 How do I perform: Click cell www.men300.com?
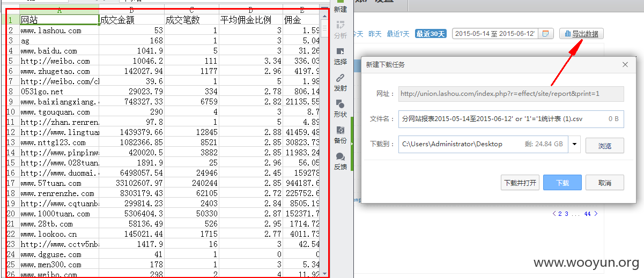59,265
